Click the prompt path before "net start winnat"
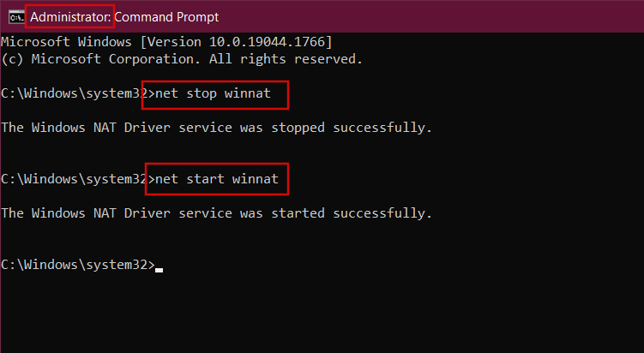644x353 pixels. 75,179
